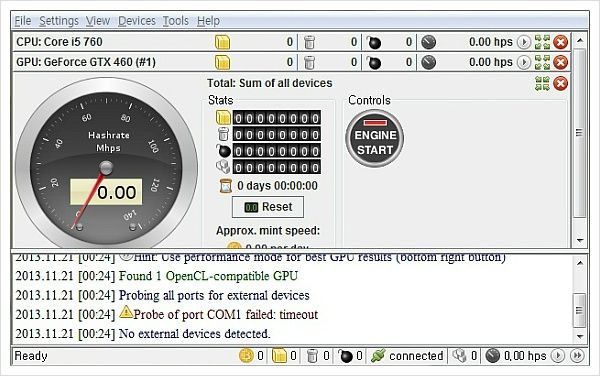Click the bitcoin coin icon in status bar
Image resolution: width=600 pixels, height=376 pixels.
tap(246, 356)
